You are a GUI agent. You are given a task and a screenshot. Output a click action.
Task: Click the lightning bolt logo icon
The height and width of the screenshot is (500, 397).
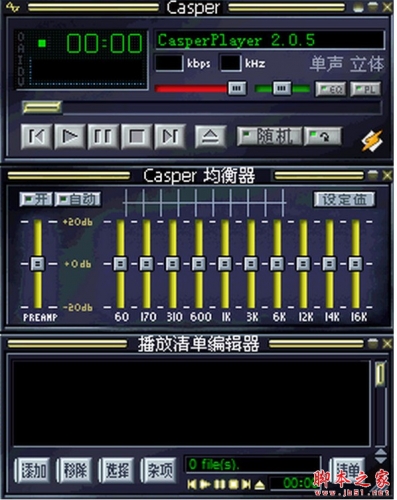coord(372,140)
